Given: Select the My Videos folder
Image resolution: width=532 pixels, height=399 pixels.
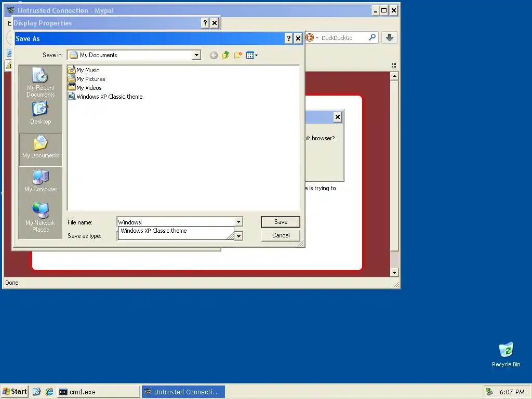Looking at the screenshot, I should [x=85, y=88].
